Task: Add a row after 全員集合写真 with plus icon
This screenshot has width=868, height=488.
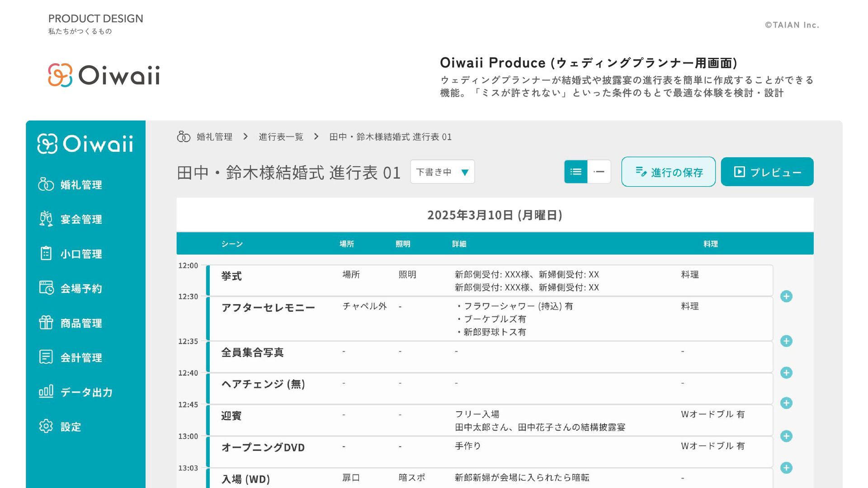Action: [786, 373]
